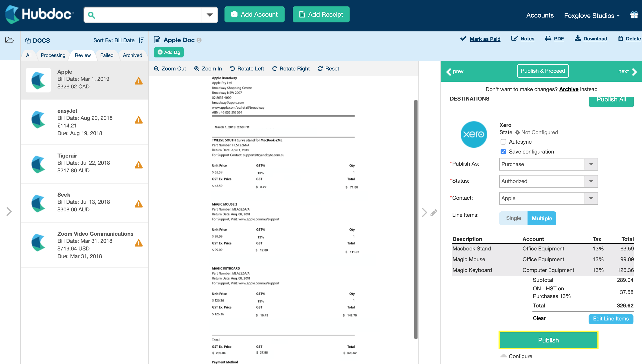Rotate Left the document
Screen dimensions: 642x364
[247, 68]
